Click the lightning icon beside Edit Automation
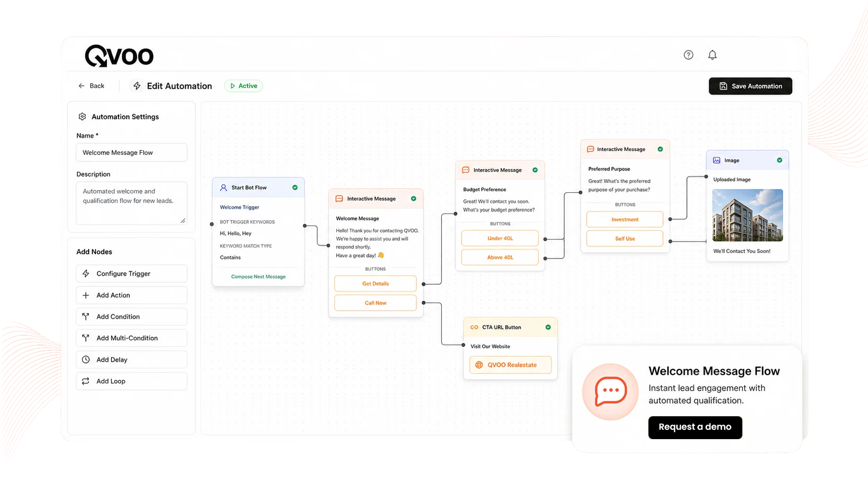Viewport: 868px width, 489px height. coord(137,86)
